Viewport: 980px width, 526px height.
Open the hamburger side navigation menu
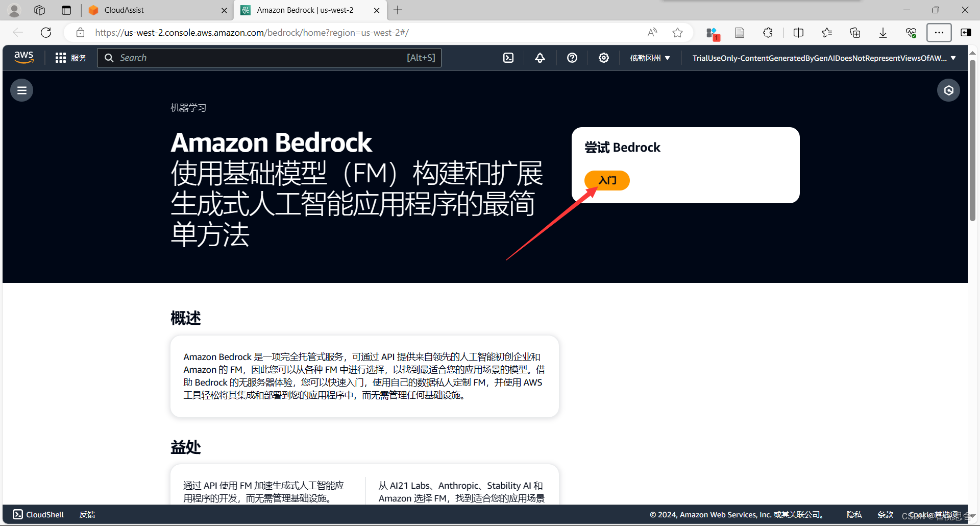[22, 90]
